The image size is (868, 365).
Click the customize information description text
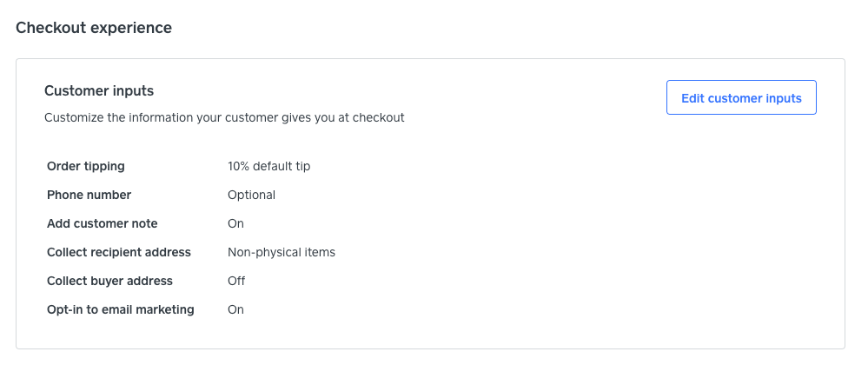(x=224, y=116)
